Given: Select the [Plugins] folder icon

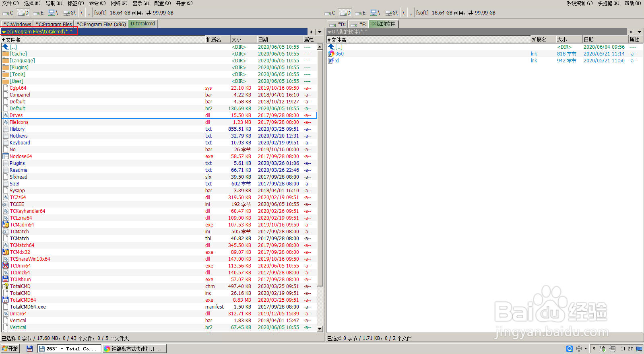Looking at the screenshot, I should (6, 68).
